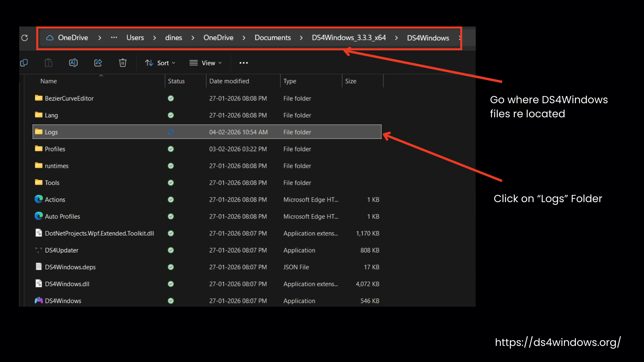The width and height of the screenshot is (644, 362).
Task: Go to OneDrive root in the address bar
Action: 73,38
